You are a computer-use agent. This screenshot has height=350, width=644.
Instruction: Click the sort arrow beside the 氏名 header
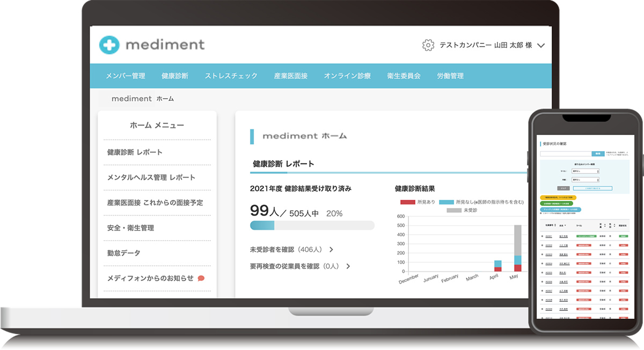565,226
